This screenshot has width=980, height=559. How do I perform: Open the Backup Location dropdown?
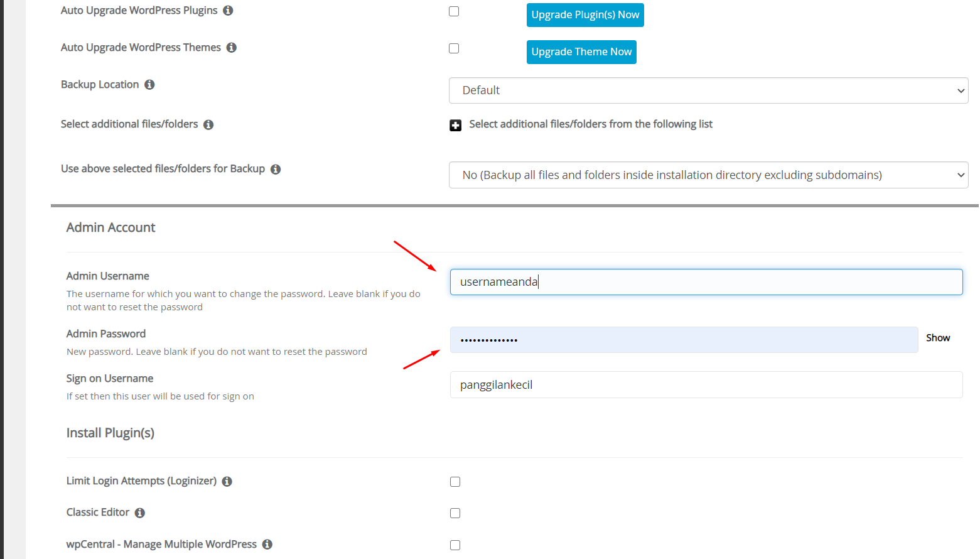(x=708, y=90)
